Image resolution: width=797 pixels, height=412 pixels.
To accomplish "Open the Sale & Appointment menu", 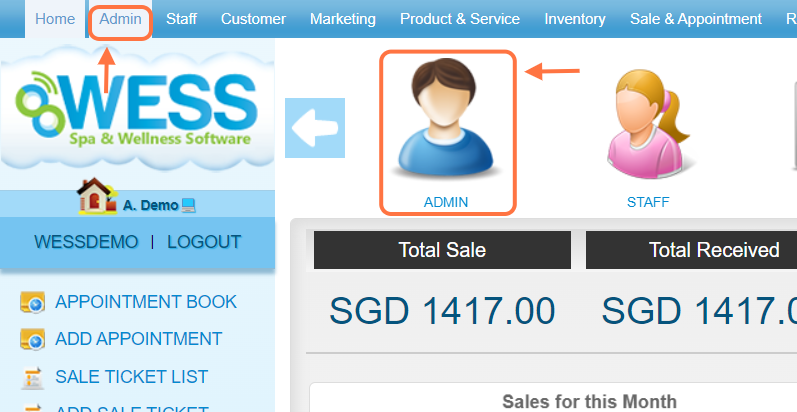I will pos(695,19).
